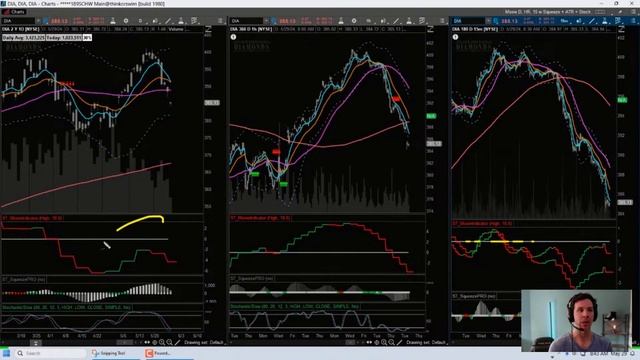The width and height of the screenshot is (640, 360).
Task: Open the Windows Start button
Action: (6, 353)
